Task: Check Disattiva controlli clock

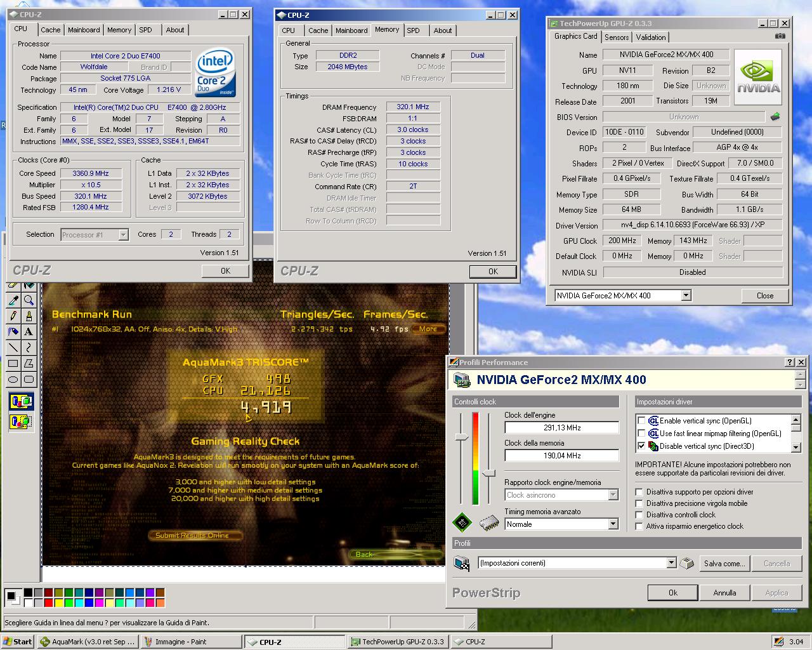Action: [x=639, y=515]
